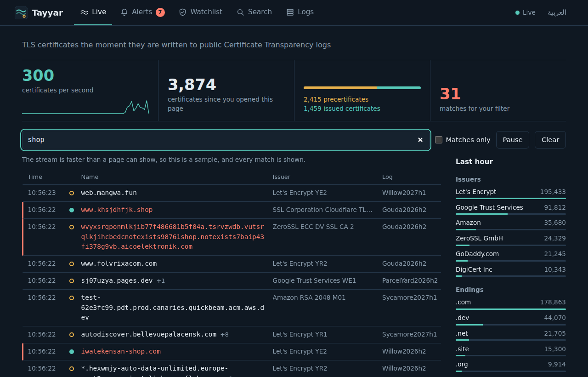Click .dev in Endings list

[462, 318]
